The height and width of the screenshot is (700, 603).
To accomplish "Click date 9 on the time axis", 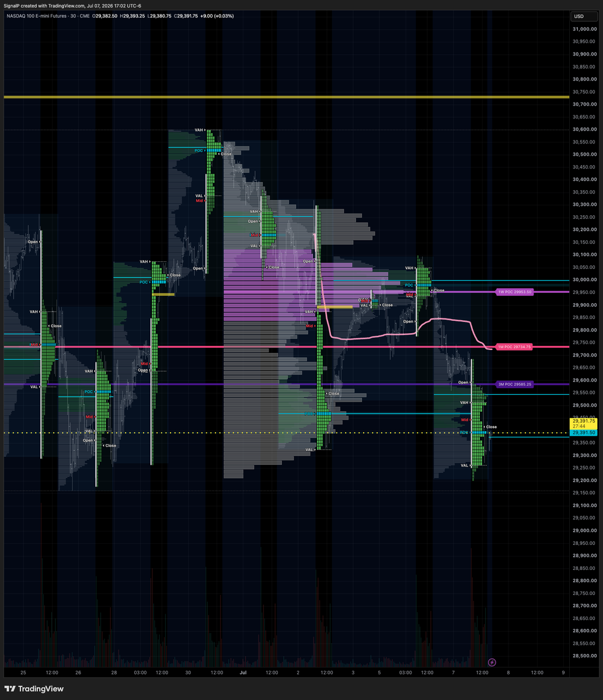I will pyautogui.click(x=563, y=673).
